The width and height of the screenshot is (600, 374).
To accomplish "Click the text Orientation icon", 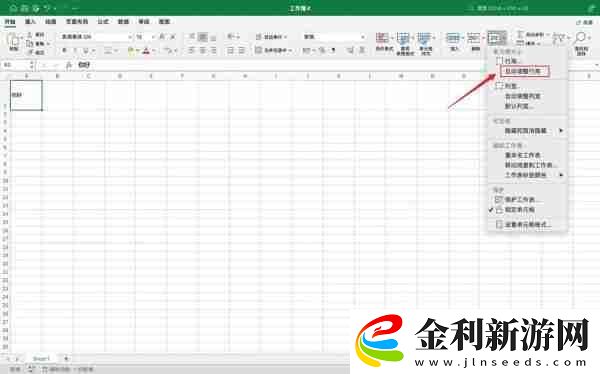I will tap(231, 37).
